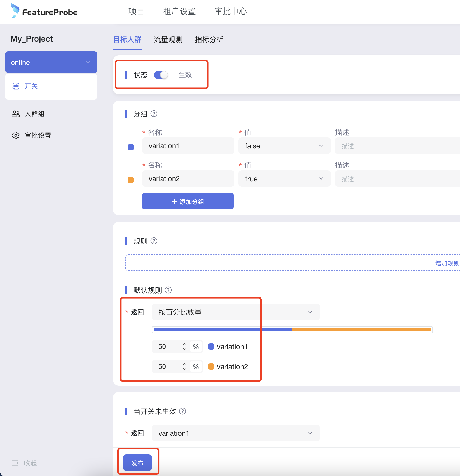Click the orange variation2 color swatch
This screenshot has height=476, width=460.
131,180
